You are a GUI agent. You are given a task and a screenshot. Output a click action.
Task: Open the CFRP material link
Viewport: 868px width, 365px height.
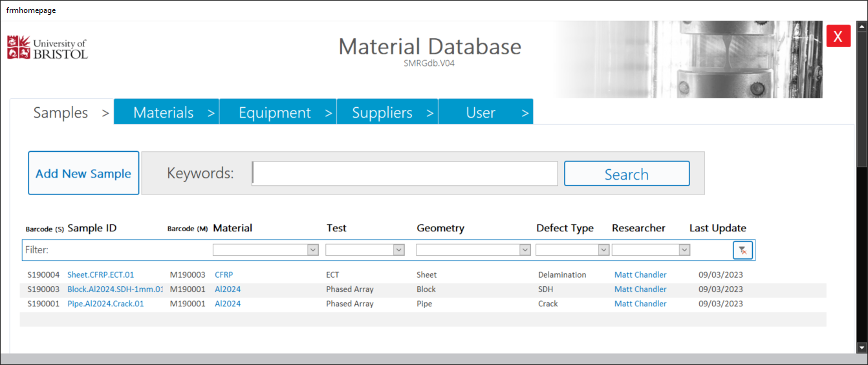(224, 275)
